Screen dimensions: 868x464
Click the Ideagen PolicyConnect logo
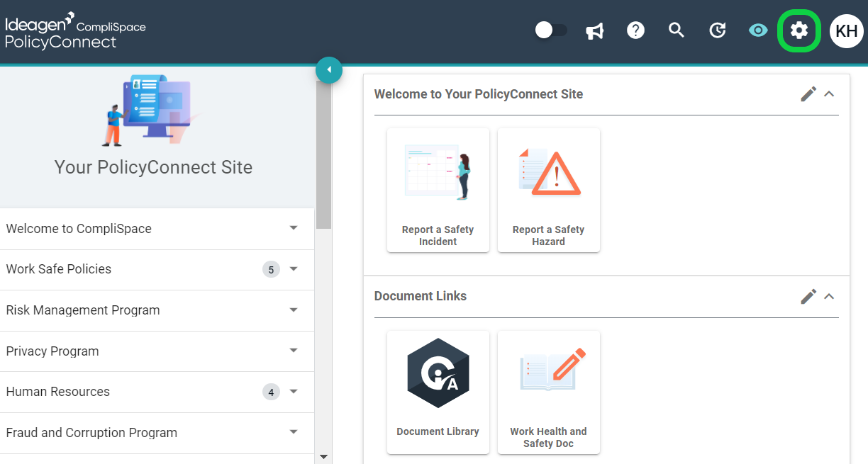pyautogui.click(x=75, y=30)
